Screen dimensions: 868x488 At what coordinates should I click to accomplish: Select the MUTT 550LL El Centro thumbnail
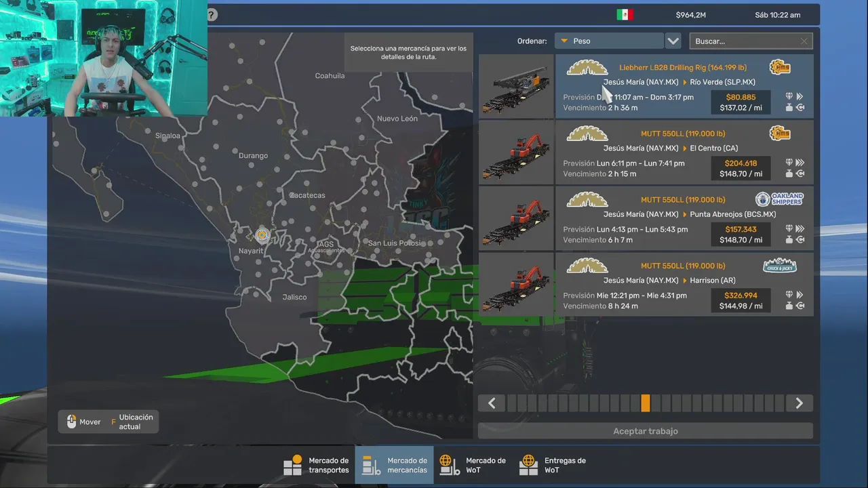[x=516, y=152]
